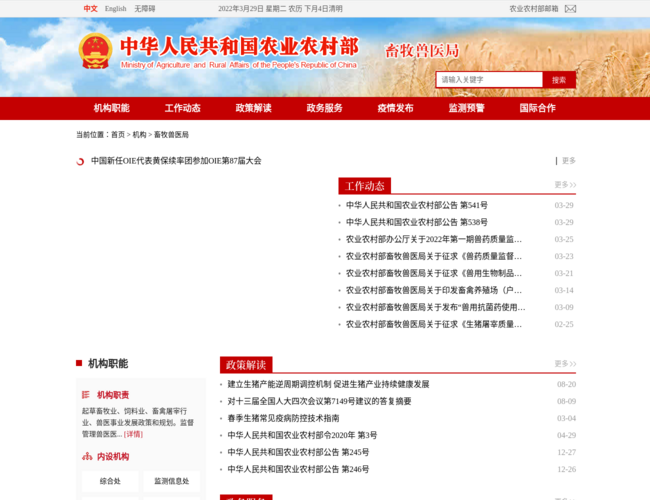Open 机构职能 in navigation bar
Viewport: 650px width, 500px height.
[x=112, y=108]
